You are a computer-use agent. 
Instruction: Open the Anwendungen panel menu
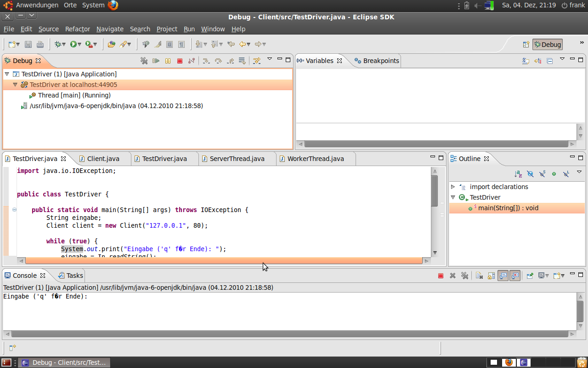[37, 5]
